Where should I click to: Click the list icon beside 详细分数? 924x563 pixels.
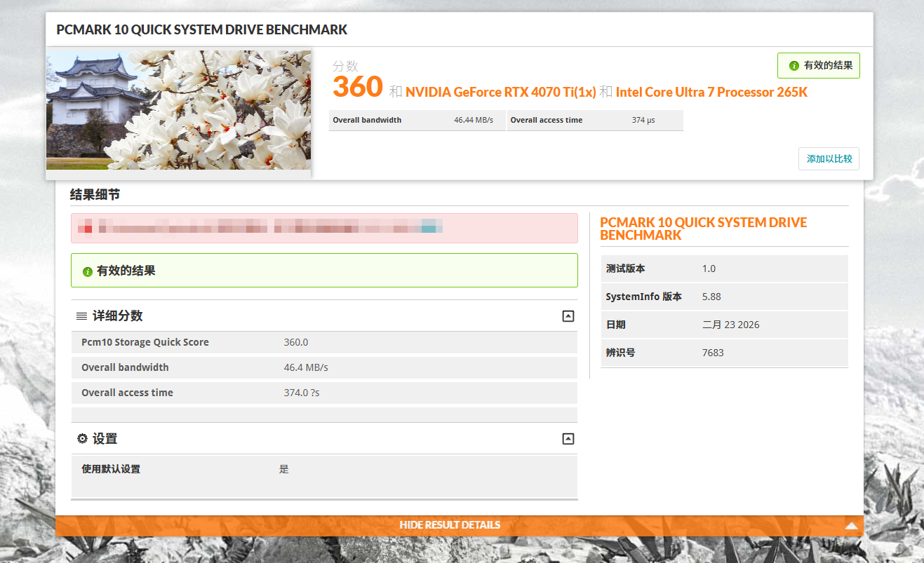click(82, 316)
